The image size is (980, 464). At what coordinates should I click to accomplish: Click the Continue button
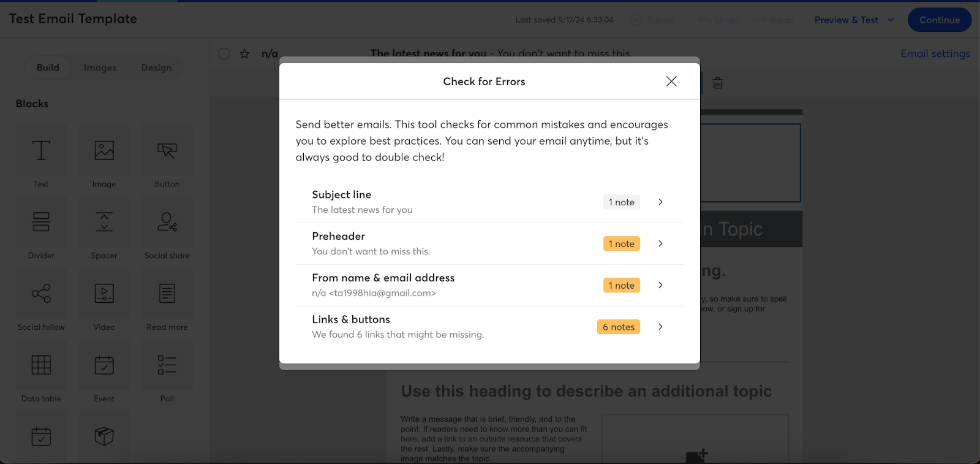pos(939,20)
